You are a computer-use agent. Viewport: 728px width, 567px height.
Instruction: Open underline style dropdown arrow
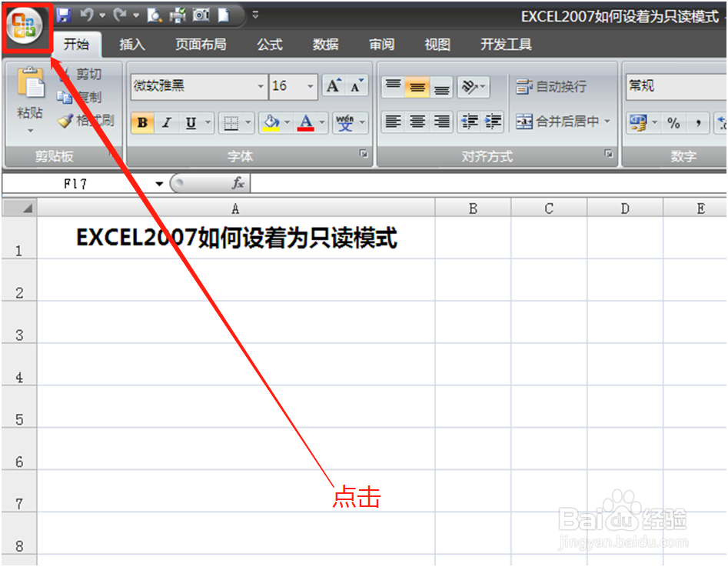pos(208,122)
